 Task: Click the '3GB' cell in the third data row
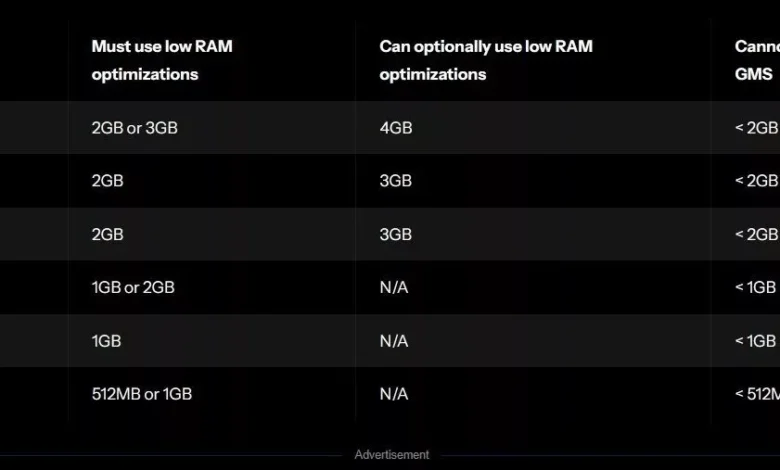[x=395, y=234]
